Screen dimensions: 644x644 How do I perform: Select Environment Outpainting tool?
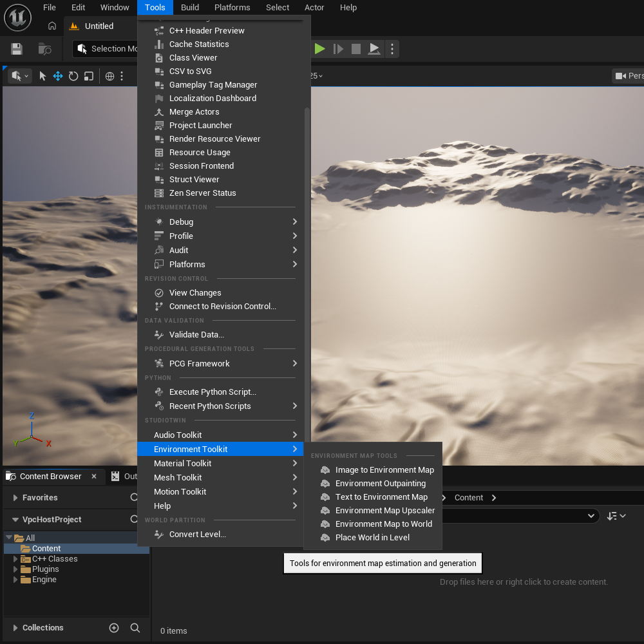373,484
